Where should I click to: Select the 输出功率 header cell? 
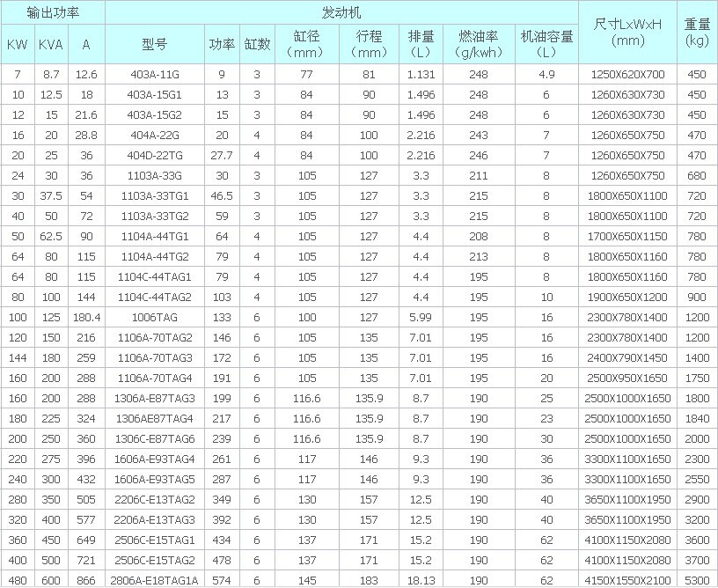point(53,12)
